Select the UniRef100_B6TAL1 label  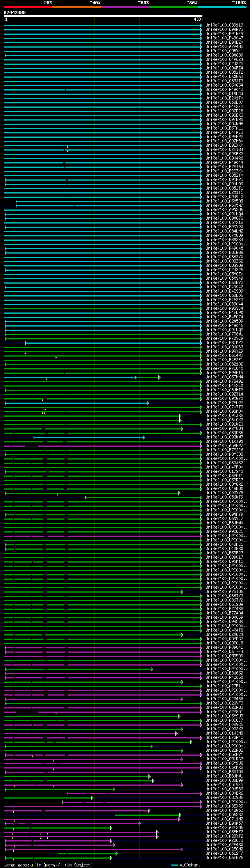click(224, 128)
